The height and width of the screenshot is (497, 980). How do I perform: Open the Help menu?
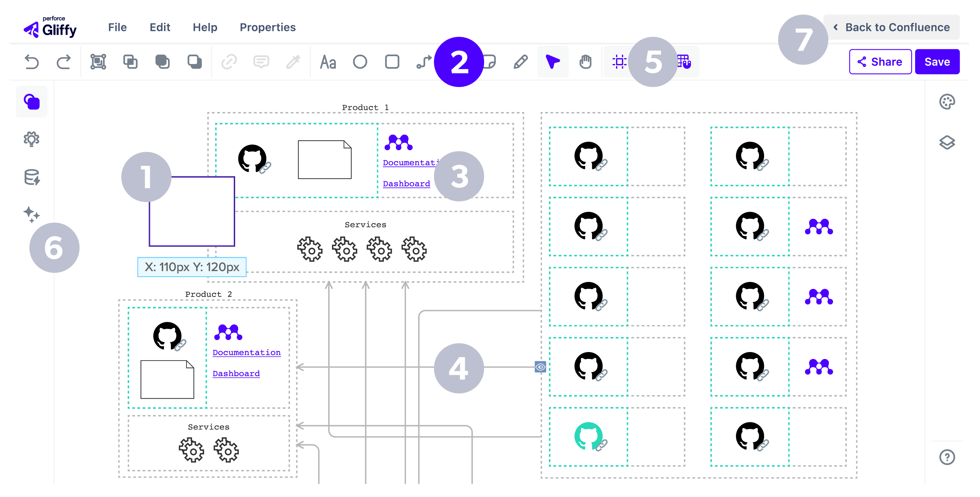pos(205,27)
